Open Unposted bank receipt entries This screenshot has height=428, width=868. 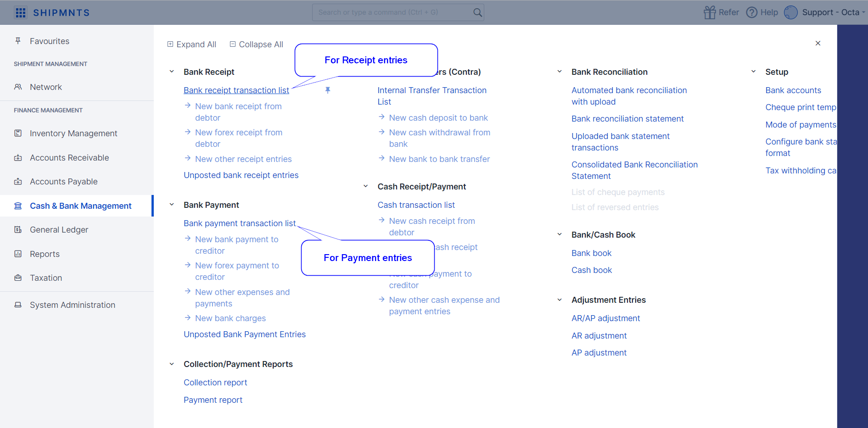(241, 175)
